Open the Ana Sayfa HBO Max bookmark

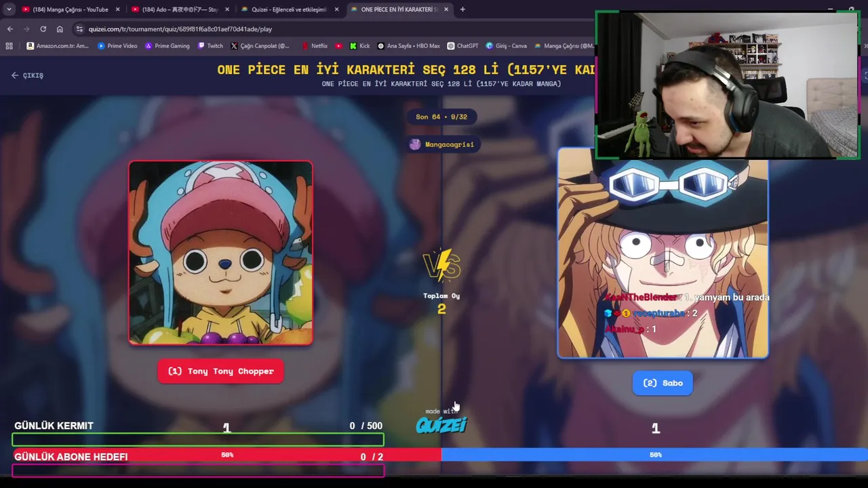[409, 46]
